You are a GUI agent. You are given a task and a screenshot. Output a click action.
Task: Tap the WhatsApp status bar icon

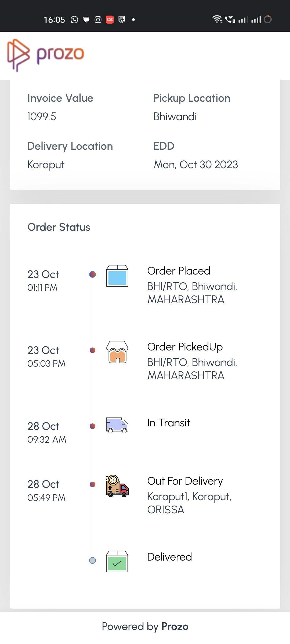tap(74, 20)
